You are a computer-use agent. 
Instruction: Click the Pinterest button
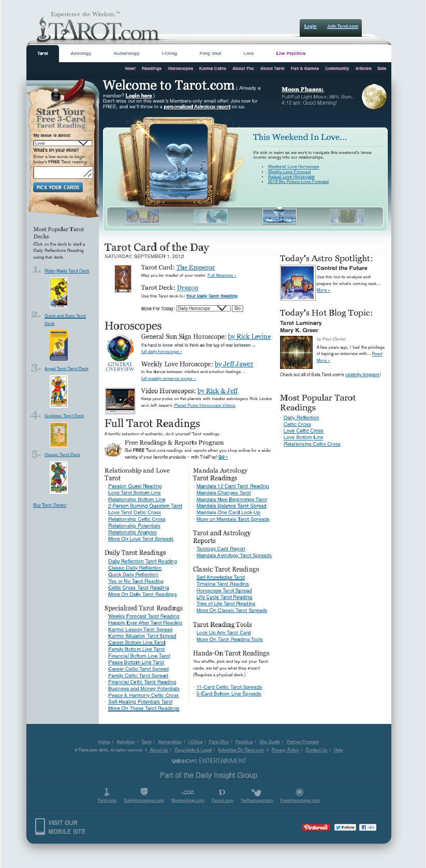click(x=316, y=827)
